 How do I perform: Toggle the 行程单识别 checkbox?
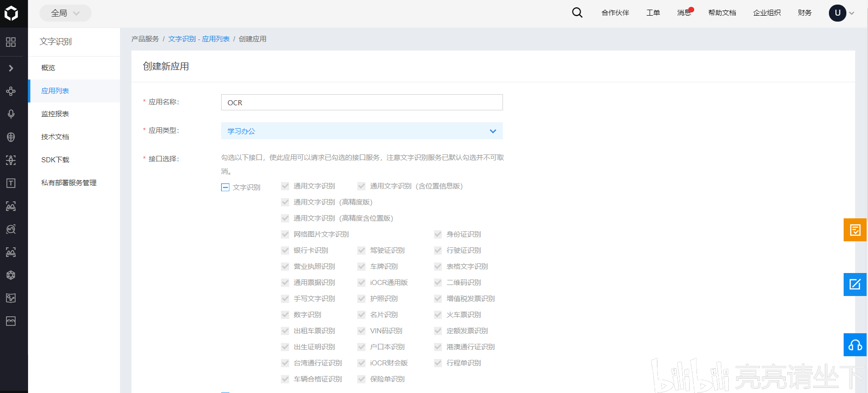[x=438, y=363]
